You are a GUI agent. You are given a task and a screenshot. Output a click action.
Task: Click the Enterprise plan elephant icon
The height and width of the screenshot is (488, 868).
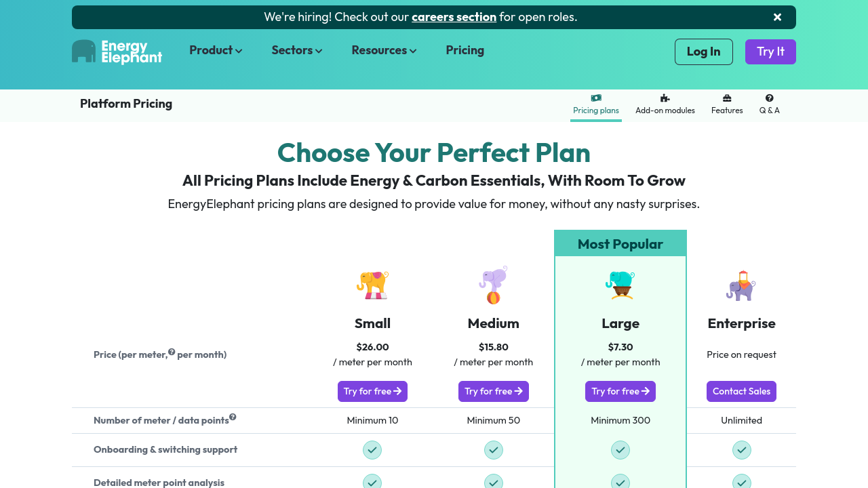point(741,285)
